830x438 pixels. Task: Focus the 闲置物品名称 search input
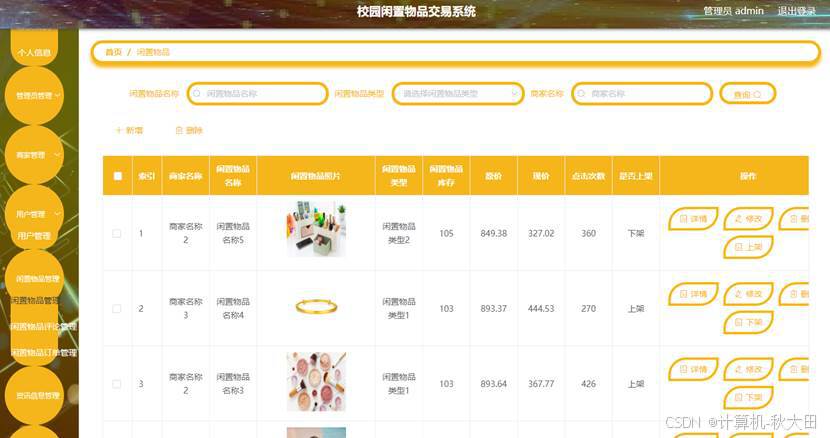tap(258, 94)
